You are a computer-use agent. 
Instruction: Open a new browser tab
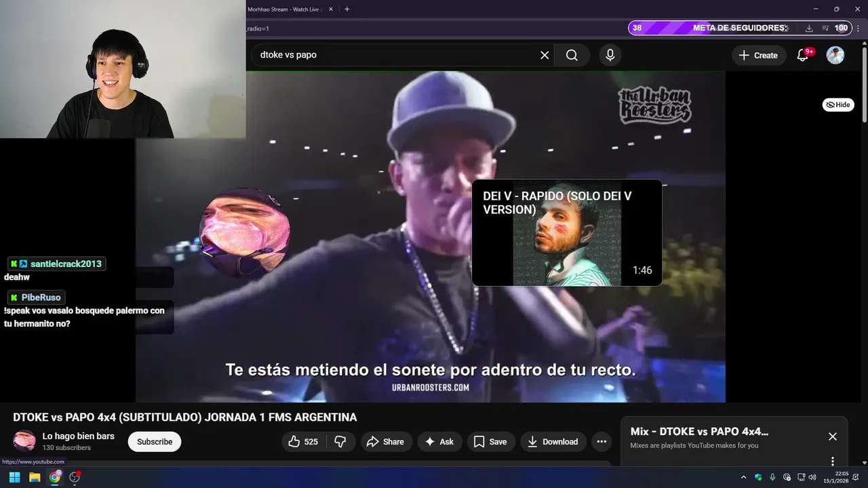click(347, 9)
